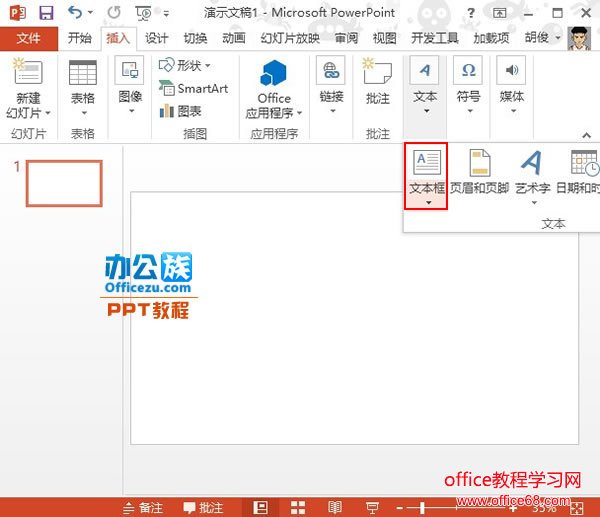
Task: Insert a SmartArt graphic
Action: 193,89
